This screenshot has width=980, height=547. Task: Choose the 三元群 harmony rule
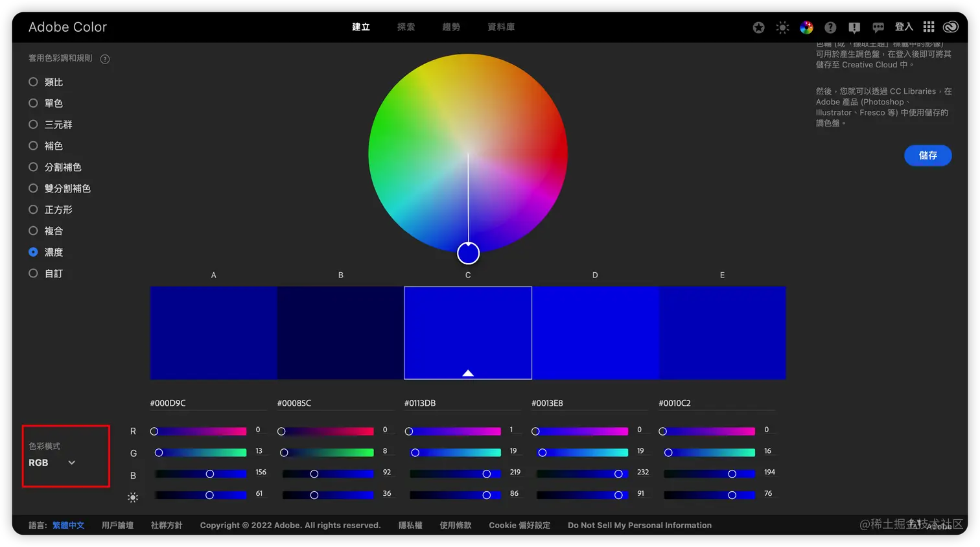pyautogui.click(x=51, y=124)
